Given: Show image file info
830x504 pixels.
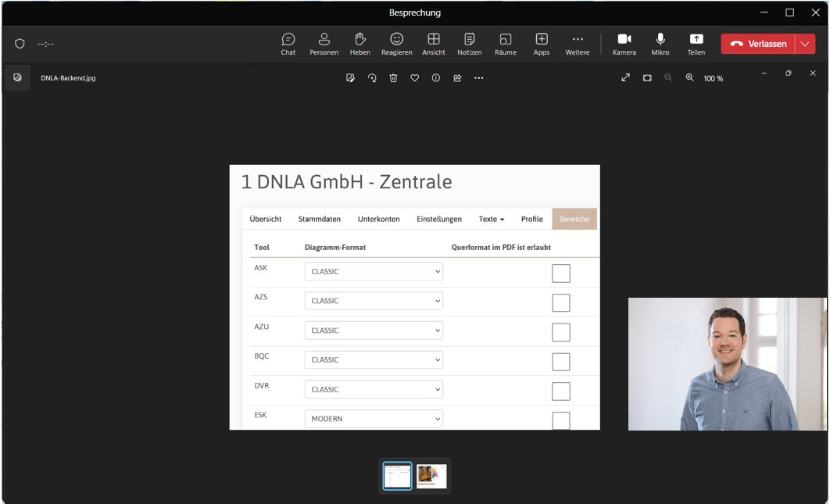Looking at the screenshot, I should click(x=435, y=78).
